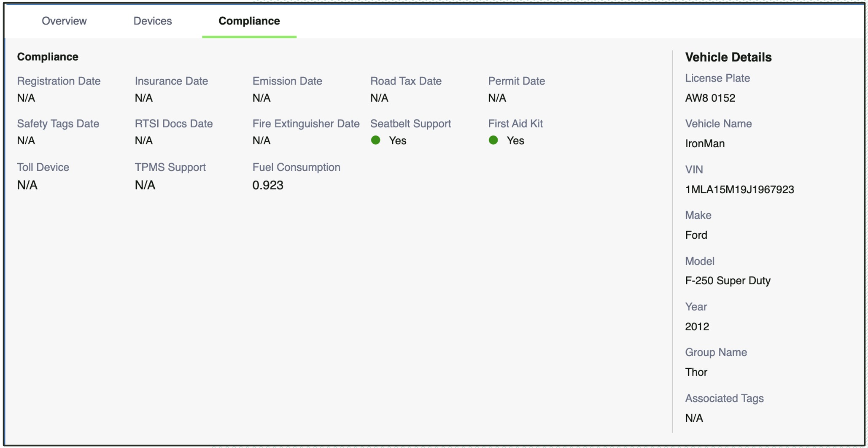Click the TPMS Support label
The image size is (868, 448).
(170, 167)
